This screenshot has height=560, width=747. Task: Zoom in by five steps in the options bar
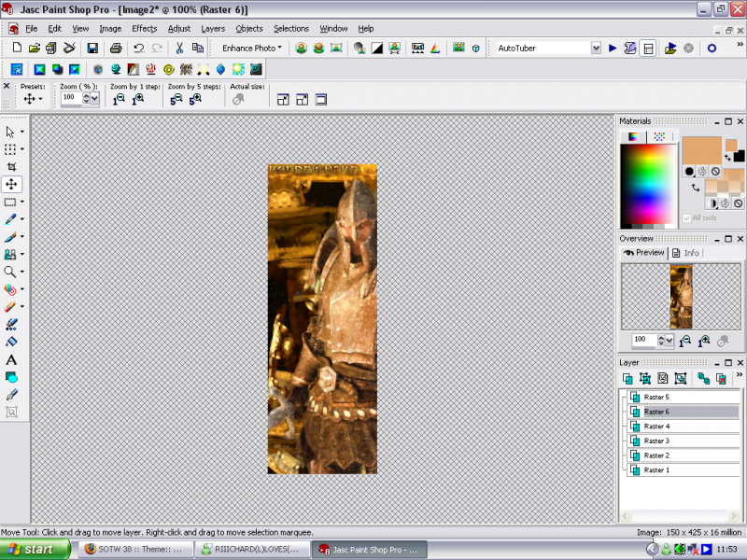click(x=195, y=100)
